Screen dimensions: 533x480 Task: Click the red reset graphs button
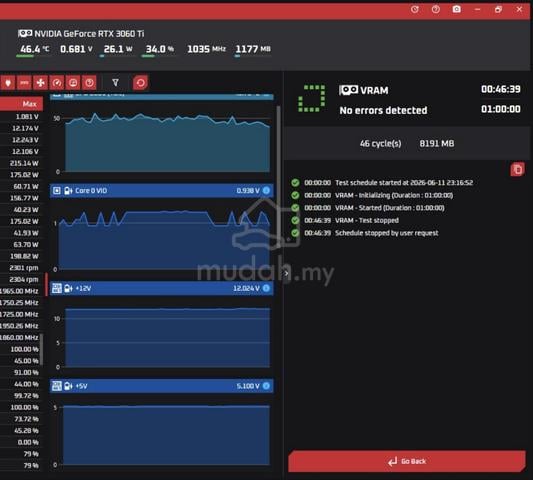[140, 83]
